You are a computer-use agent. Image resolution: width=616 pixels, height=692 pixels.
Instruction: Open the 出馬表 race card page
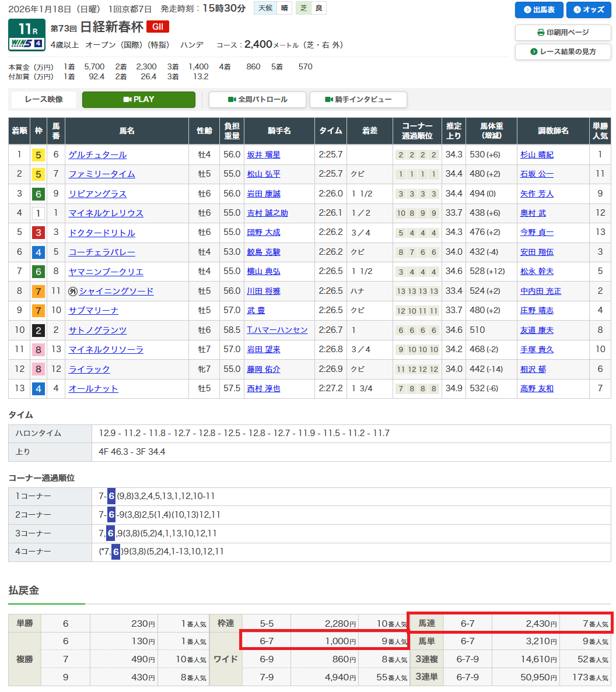point(538,10)
